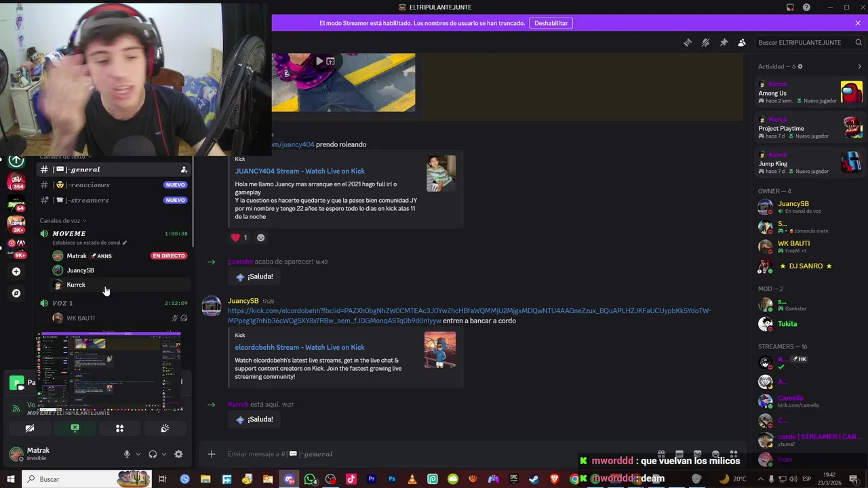This screenshot has height=488, width=868.
Task: Stop screen sharing green button
Action: [x=75, y=428]
